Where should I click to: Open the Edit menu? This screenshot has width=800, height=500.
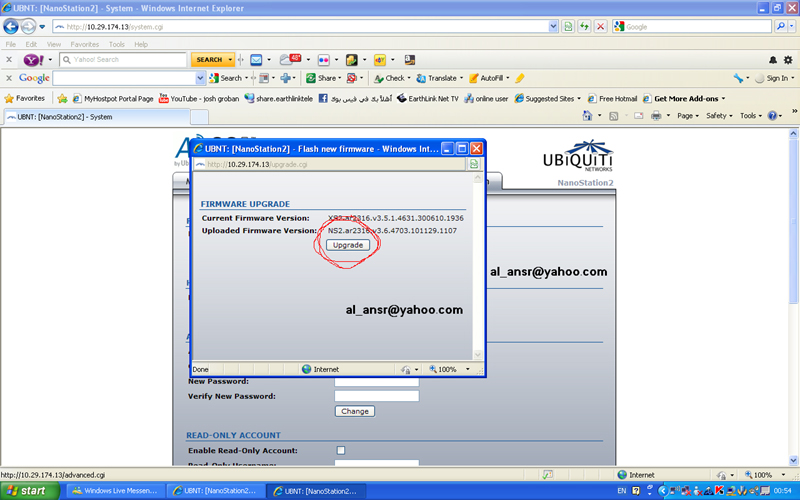[x=31, y=44]
